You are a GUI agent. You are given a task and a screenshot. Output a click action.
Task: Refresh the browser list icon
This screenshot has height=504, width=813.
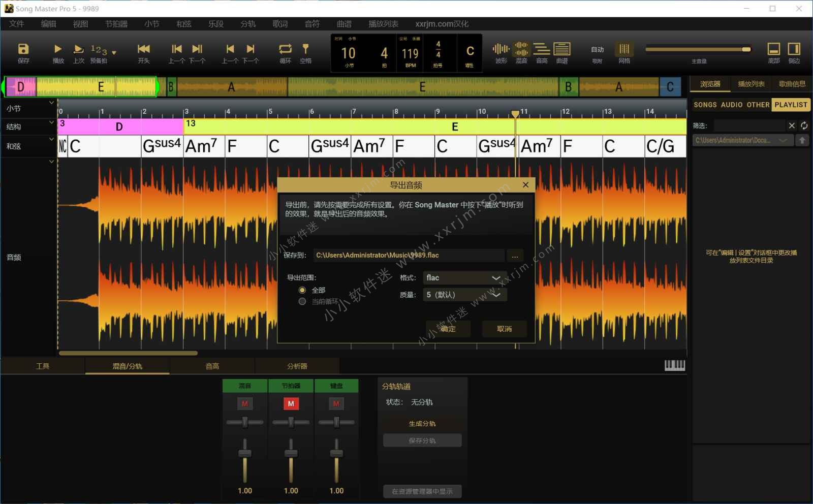coord(804,125)
